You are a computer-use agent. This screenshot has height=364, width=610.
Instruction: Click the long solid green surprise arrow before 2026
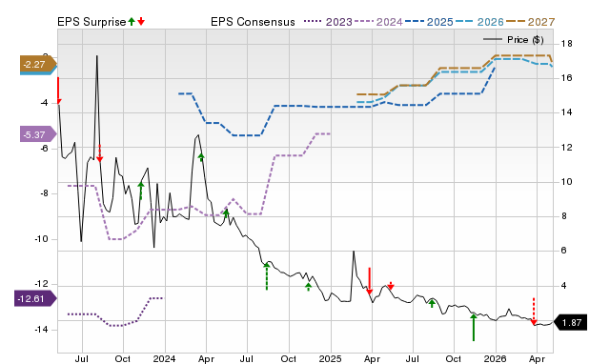point(473,328)
